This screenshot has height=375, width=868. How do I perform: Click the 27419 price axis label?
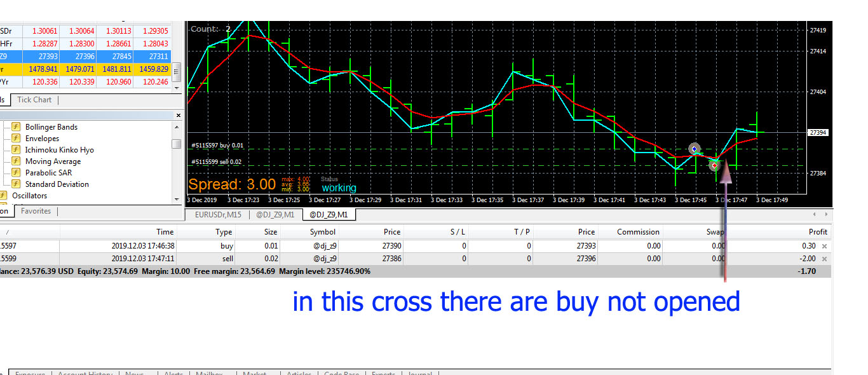(818, 31)
